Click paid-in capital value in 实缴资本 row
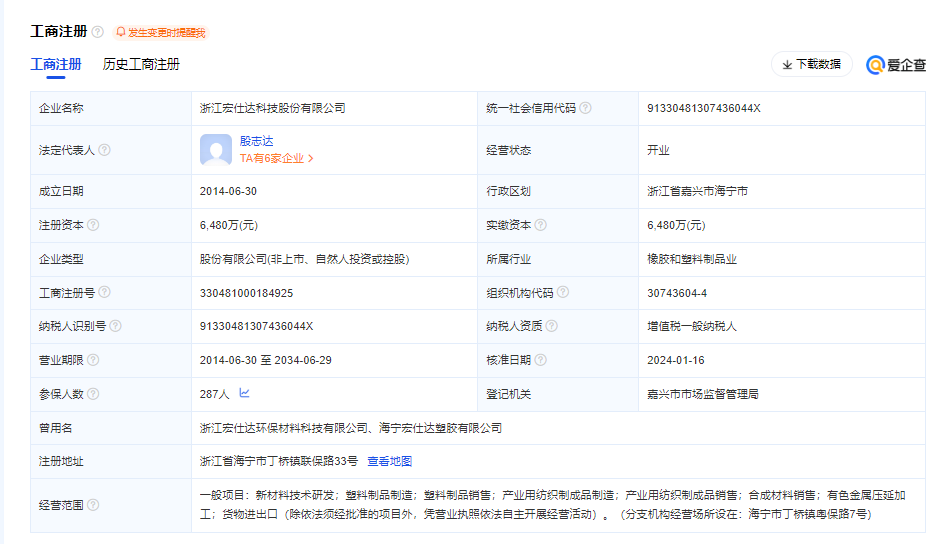Image resolution: width=944 pixels, height=544 pixels. pyautogui.click(x=676, y=226)
